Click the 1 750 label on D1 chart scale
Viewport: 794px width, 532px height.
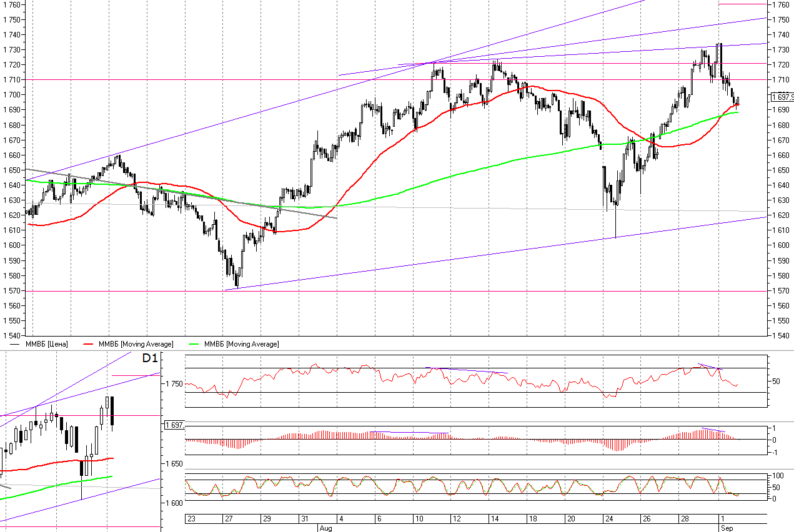click(x=175, y=383)
